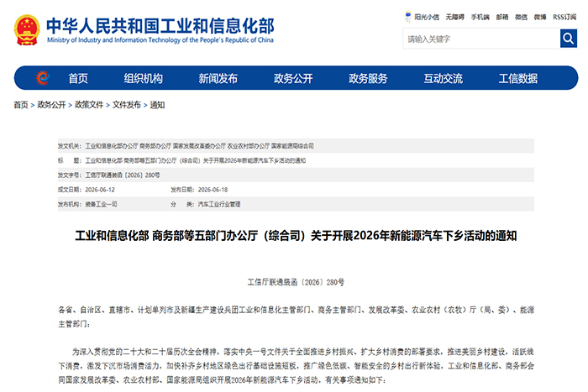Open the 新闻发布 navigation menu item
This screenshot has width=588, height=392.
tap(218, 78)
